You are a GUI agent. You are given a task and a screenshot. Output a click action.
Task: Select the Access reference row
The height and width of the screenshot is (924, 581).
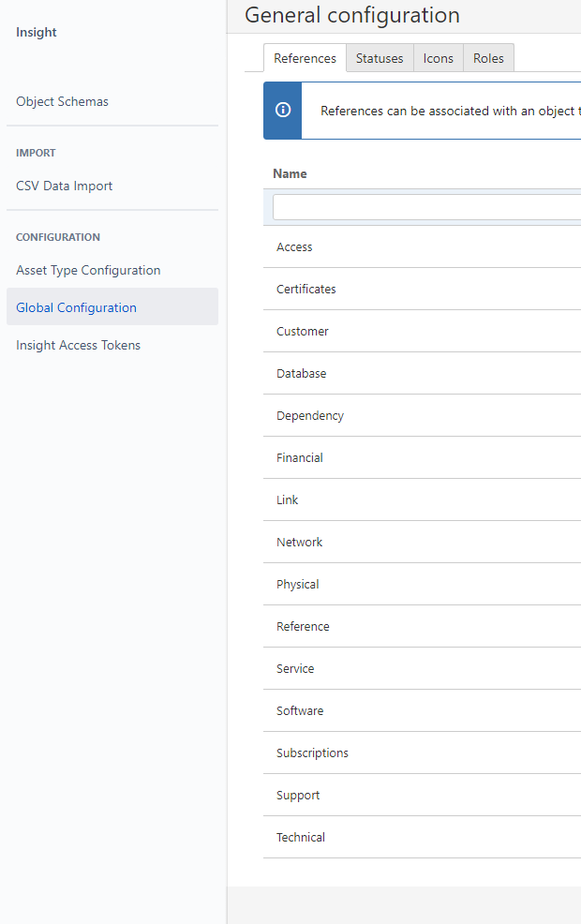pyautogui.click(x=294, y=247)
